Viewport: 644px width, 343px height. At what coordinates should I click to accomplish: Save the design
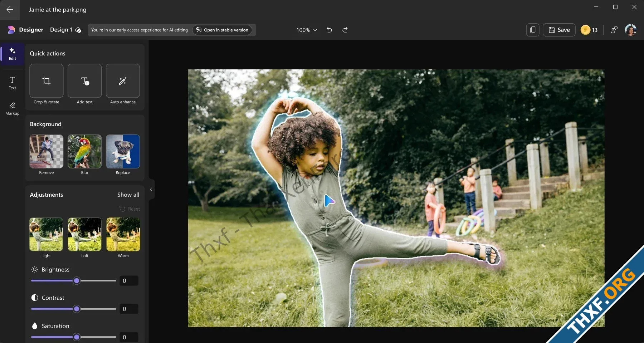pos(559,30)
